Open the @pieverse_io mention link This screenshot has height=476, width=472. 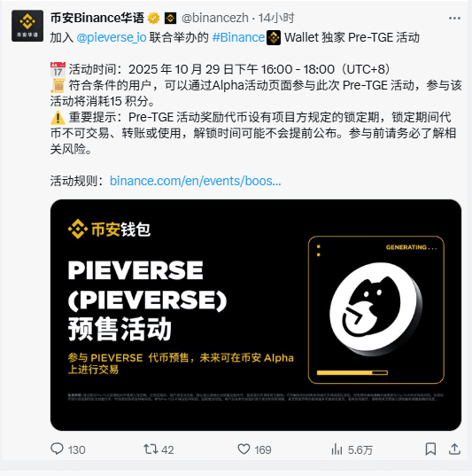[x=112, y=37]
